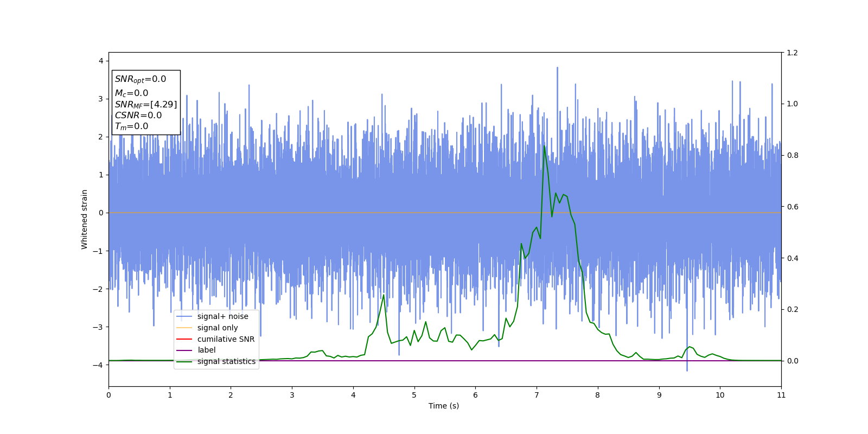Click the blue signal+noise legend line swatch
The image size is (868, 434).
tap(184, 316)
